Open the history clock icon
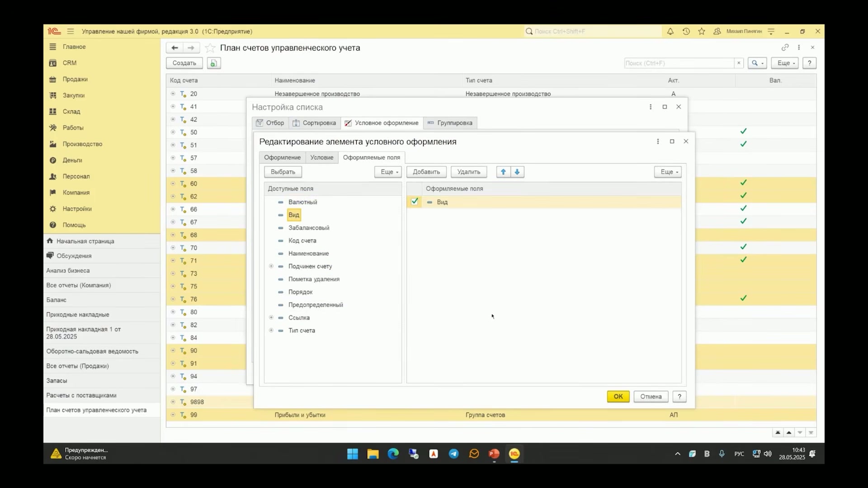Screen dimensions: 868x488 [686, 32]
